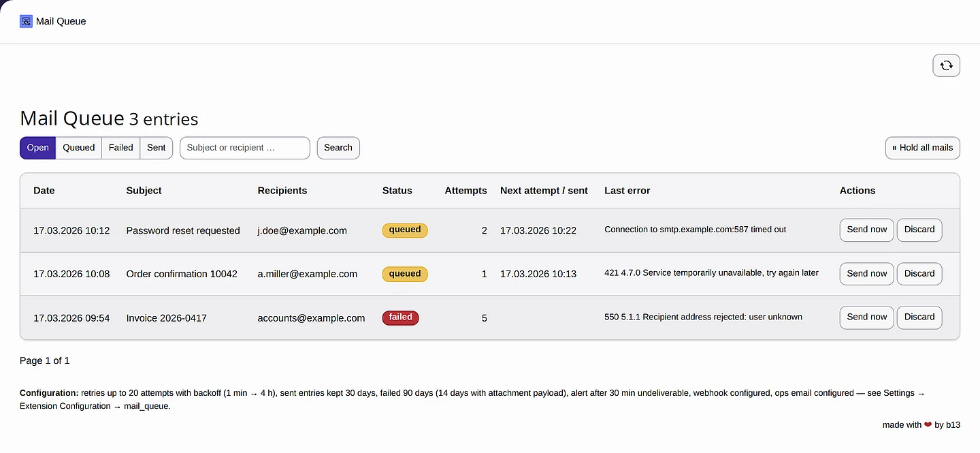Click the Page 1 of 1 text

[x=45, y=360]
